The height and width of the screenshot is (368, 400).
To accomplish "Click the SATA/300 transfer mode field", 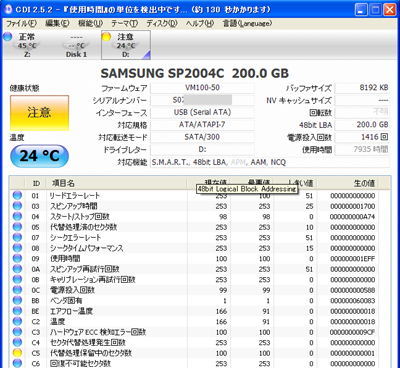I will tap(202, 137).
